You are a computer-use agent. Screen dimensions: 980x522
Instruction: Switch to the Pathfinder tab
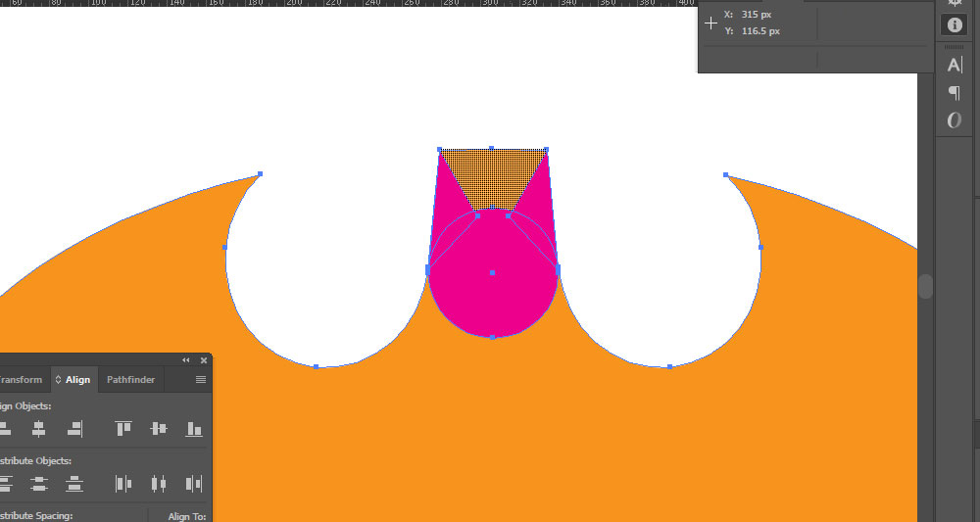click(x=130, y=380)
